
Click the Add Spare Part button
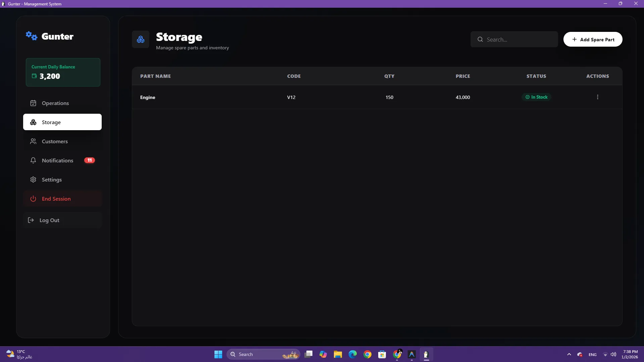click(593, 39)
